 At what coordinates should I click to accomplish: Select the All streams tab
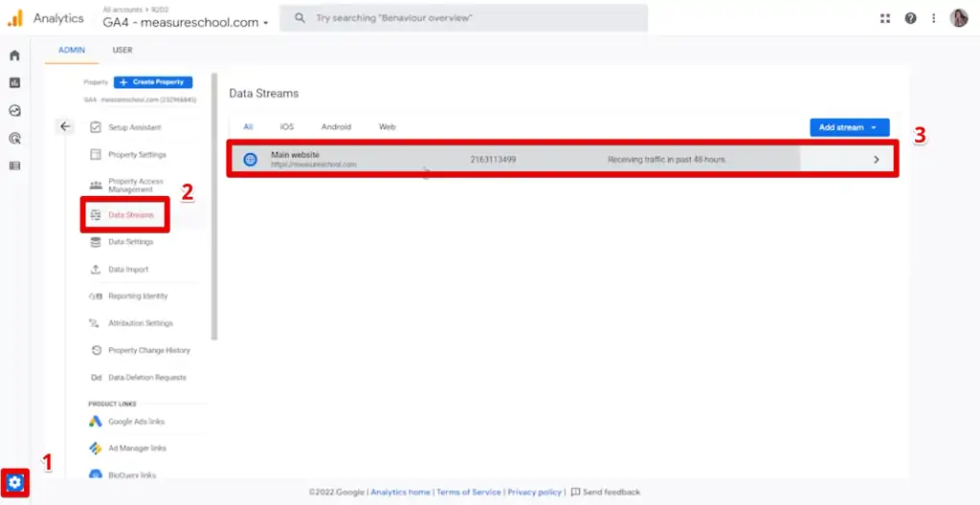tap(248, 127)
